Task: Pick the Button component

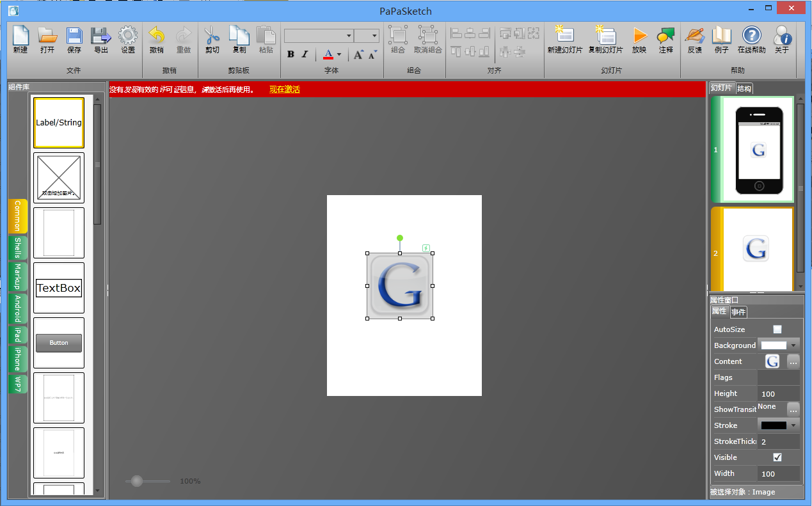Action: click(59, 343)
